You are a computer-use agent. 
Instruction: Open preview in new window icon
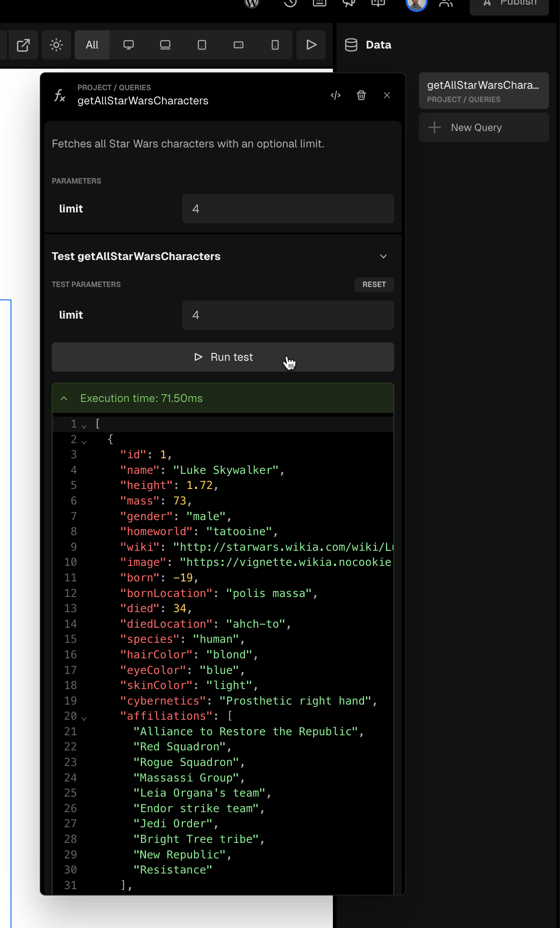pyautogui.click(x=23, y=45)
